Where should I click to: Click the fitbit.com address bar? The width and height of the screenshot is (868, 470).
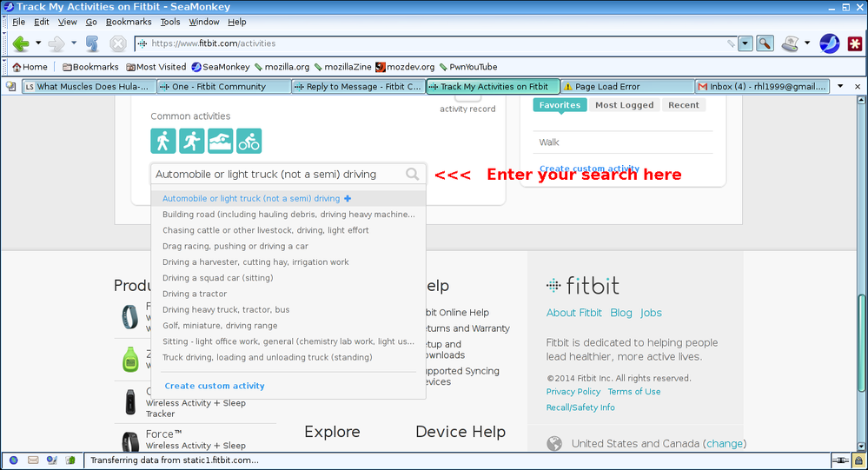click(x=437, y=43)
